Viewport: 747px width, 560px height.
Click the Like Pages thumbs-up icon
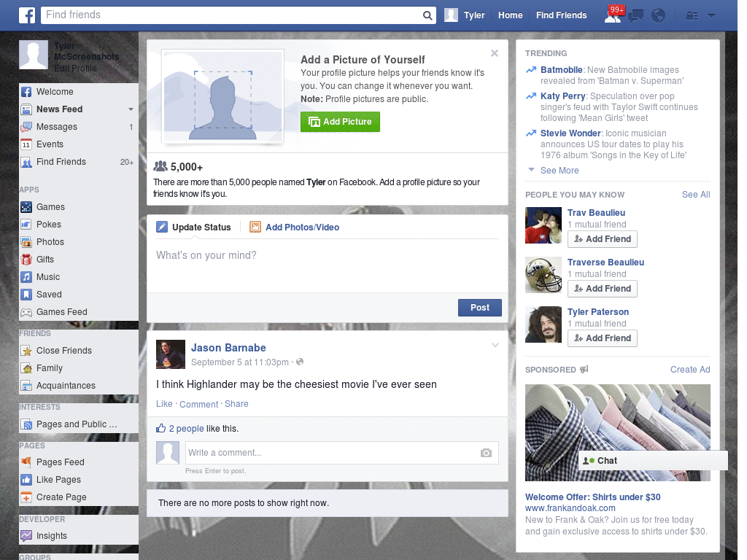coord(26,480)
